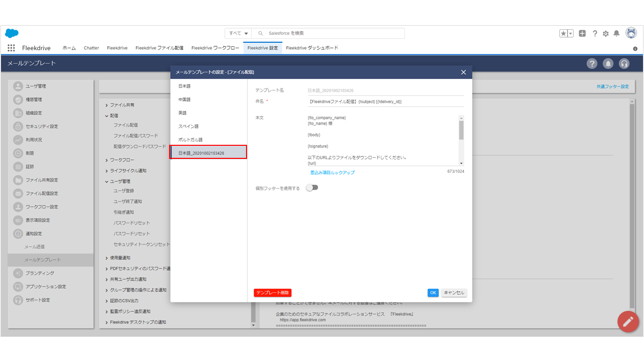Open Salesforce help question mark in top bar
Image resolution: width=644 pixels, height=362 pixels.
pos(595,33)
